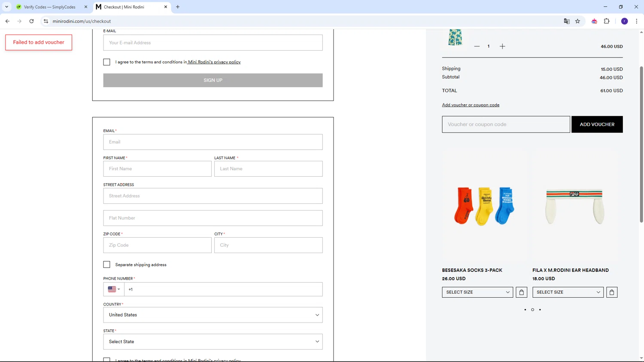The height and width of the screenshot is (362, 644).
Task: Open the Select State dropdown
Action: tap(213, 342)
